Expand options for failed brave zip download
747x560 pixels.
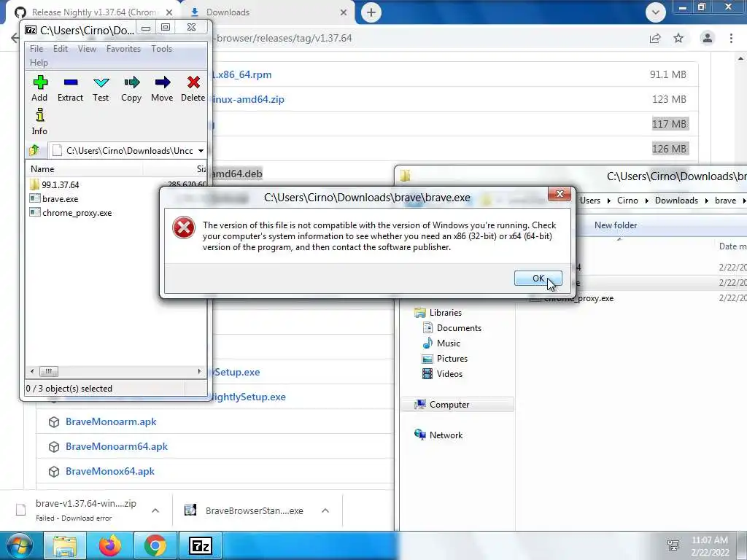tap(155, 510)
